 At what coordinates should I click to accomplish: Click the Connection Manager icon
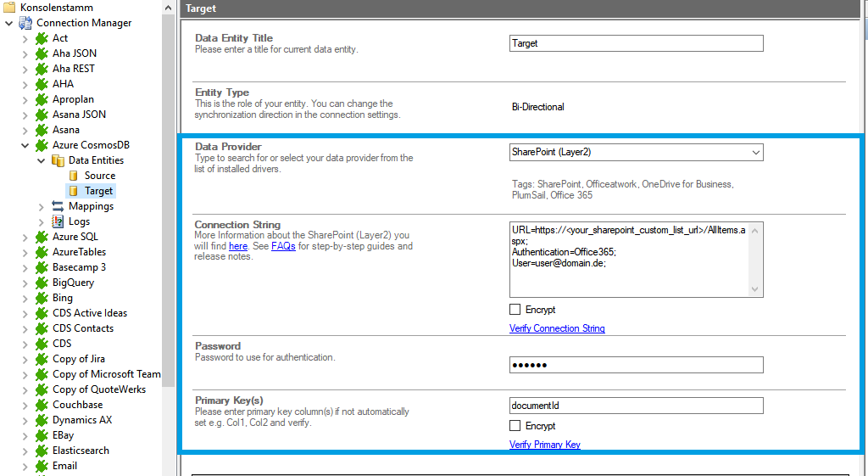pyautogui.click(x=25, y=23)
